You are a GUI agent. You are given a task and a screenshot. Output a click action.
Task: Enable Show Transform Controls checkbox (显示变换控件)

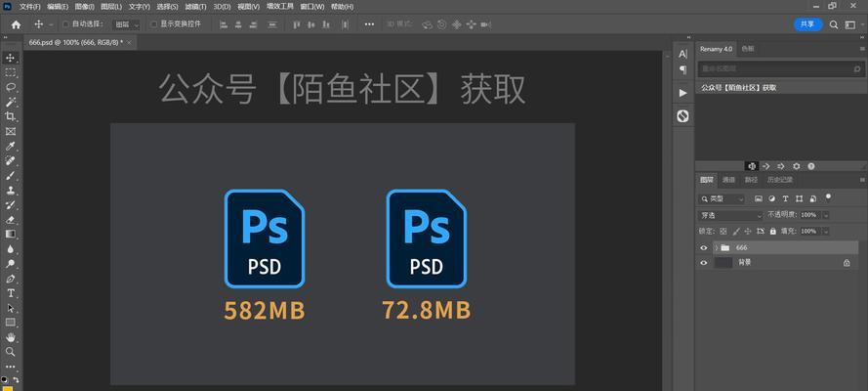coord(154,24)
